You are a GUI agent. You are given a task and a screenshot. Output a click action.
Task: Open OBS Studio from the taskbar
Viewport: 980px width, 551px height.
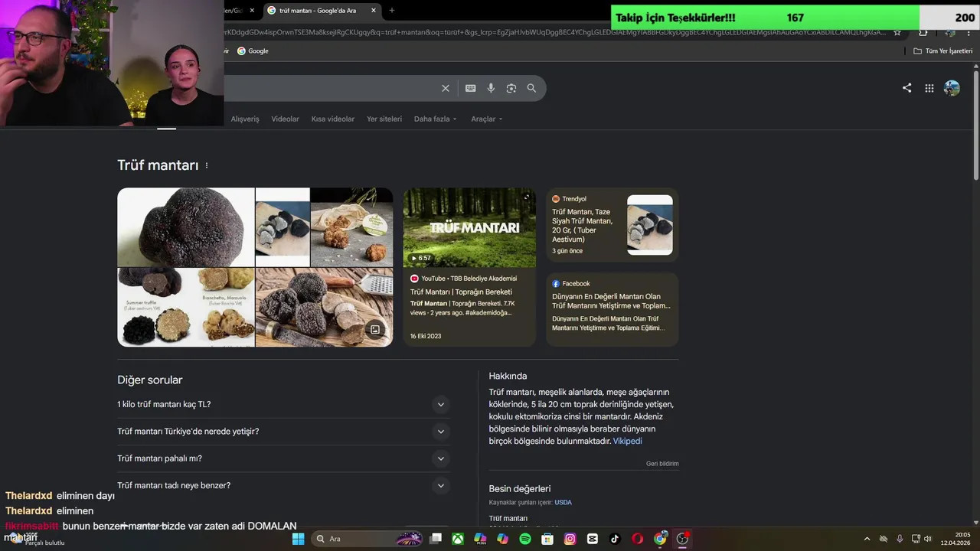tap(682, 539)
